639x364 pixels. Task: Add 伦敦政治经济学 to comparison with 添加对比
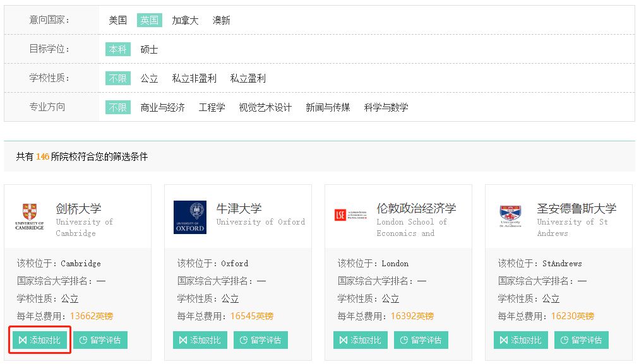click(361, 340)
